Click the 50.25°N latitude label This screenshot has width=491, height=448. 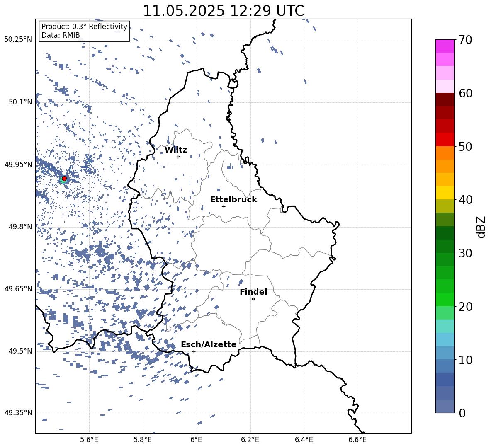(x=18, y=40)
